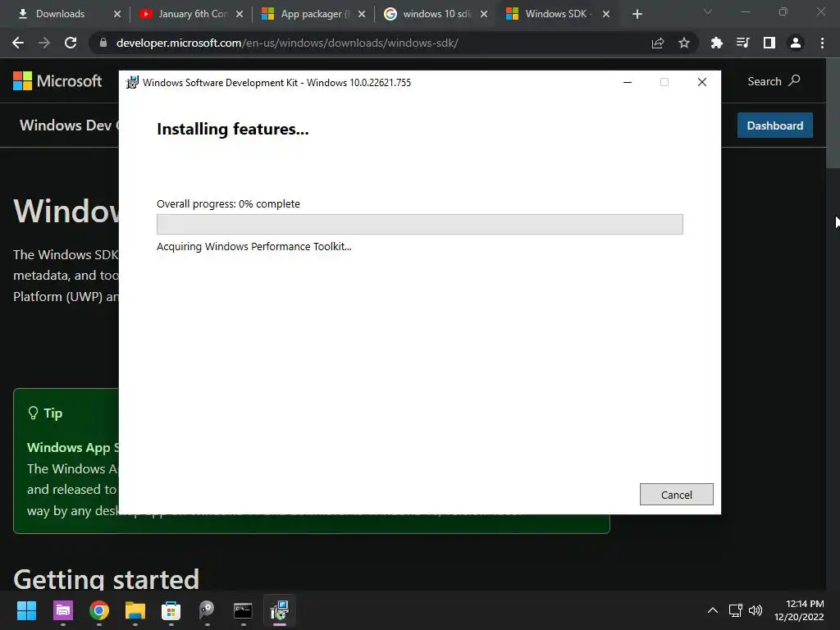This screenshot has width=840, height=630.
Task: Cancel the Windows SDK installation
Action: point(676,495)
